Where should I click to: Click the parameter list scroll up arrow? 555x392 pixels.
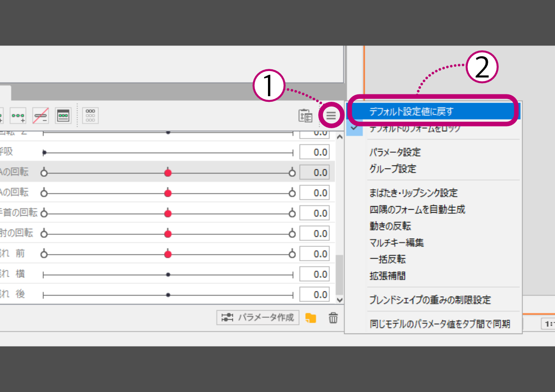(x=340, y=137)
